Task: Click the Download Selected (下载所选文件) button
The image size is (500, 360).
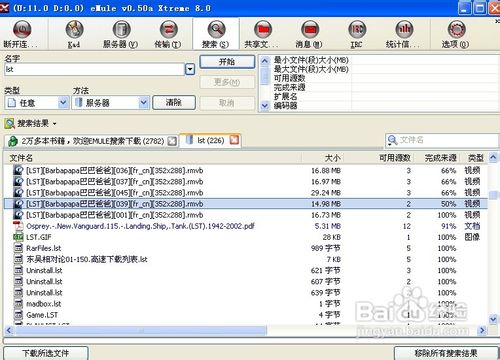Action: [x=46, y=353]
